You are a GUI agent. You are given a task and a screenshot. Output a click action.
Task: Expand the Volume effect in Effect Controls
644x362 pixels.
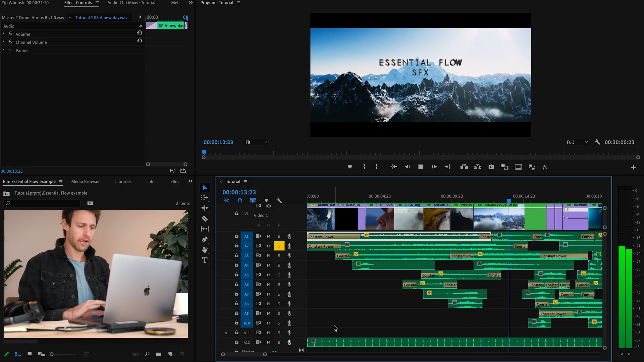pyautogui.click(x=3, y=34)
